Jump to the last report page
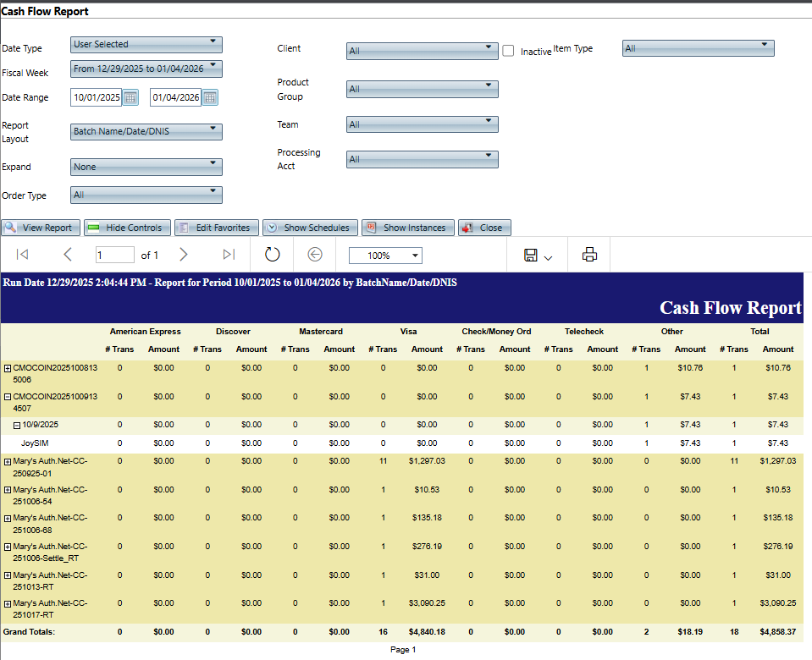Screen dimensions: 812x660 click(229, 255)
